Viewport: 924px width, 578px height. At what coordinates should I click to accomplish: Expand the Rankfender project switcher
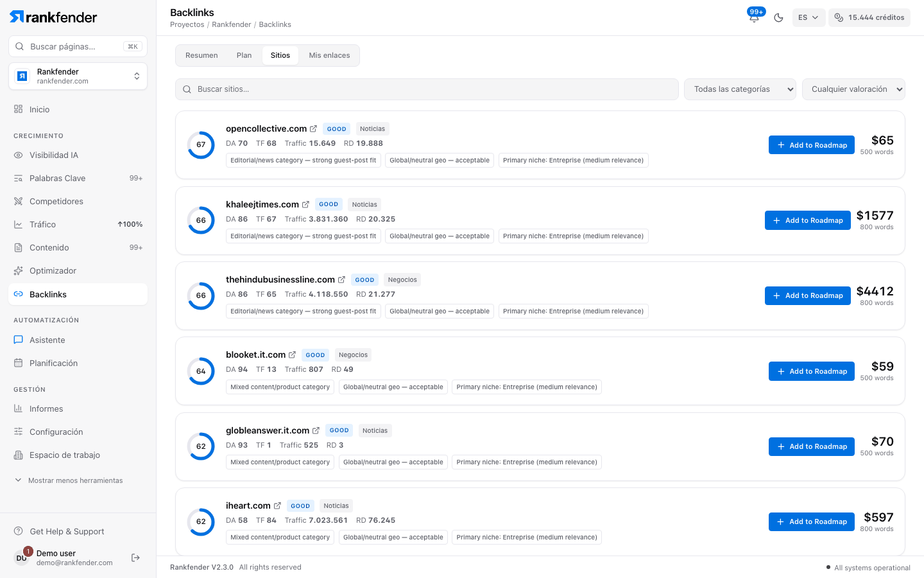(78, 76)
